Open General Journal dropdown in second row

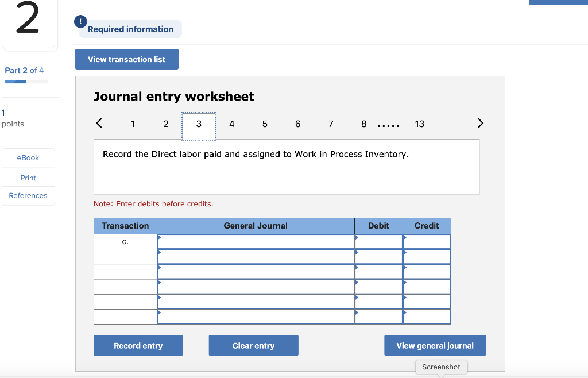256,257
